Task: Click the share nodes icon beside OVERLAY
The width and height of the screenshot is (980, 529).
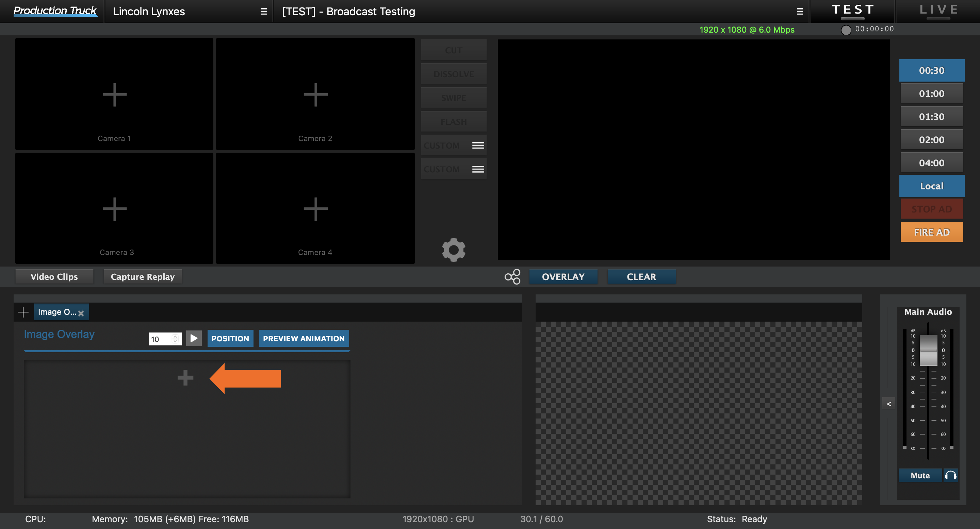Action: click(512, 277)
